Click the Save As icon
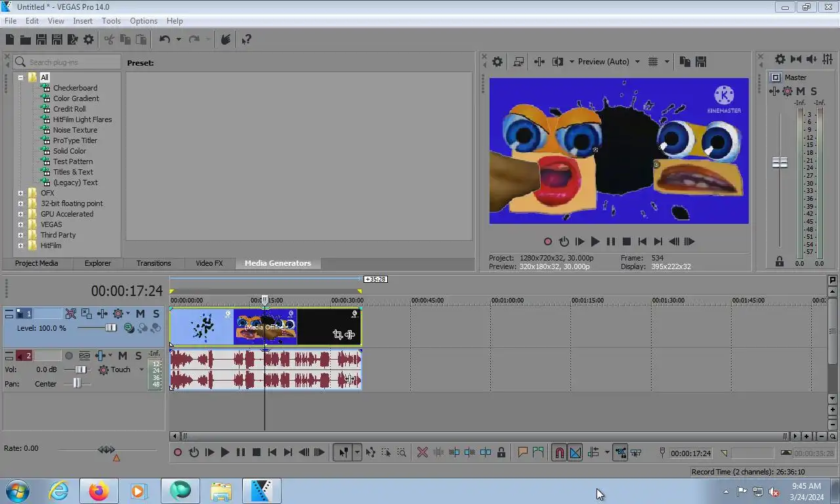840x504 pixels. click(56, 40)
